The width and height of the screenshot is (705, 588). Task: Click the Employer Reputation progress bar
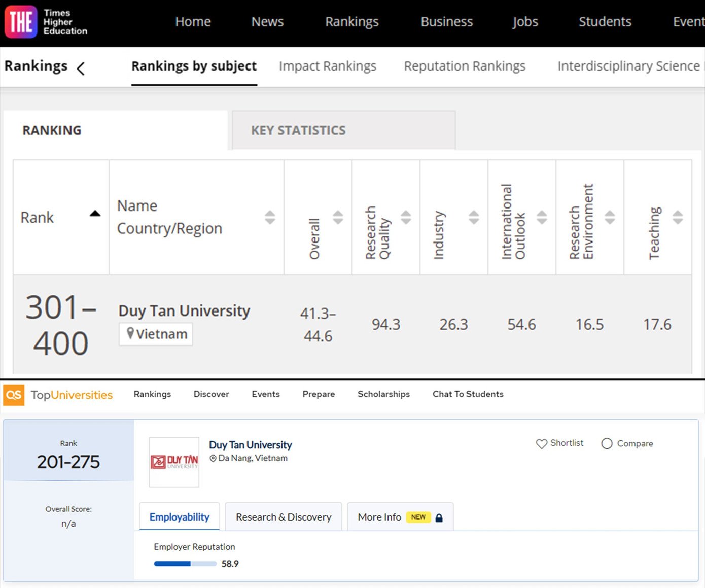(185, 564)
